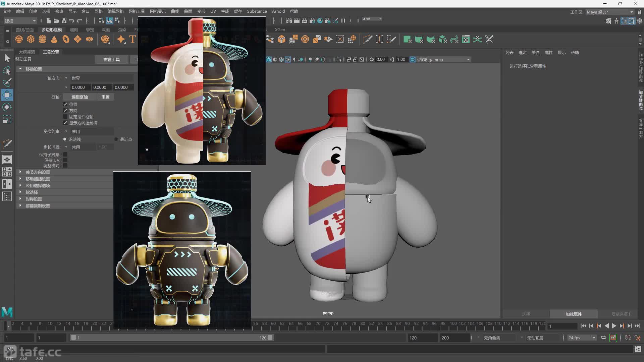
Task: Enable the 保持 UV checkbox
Action: click(65, 160)
